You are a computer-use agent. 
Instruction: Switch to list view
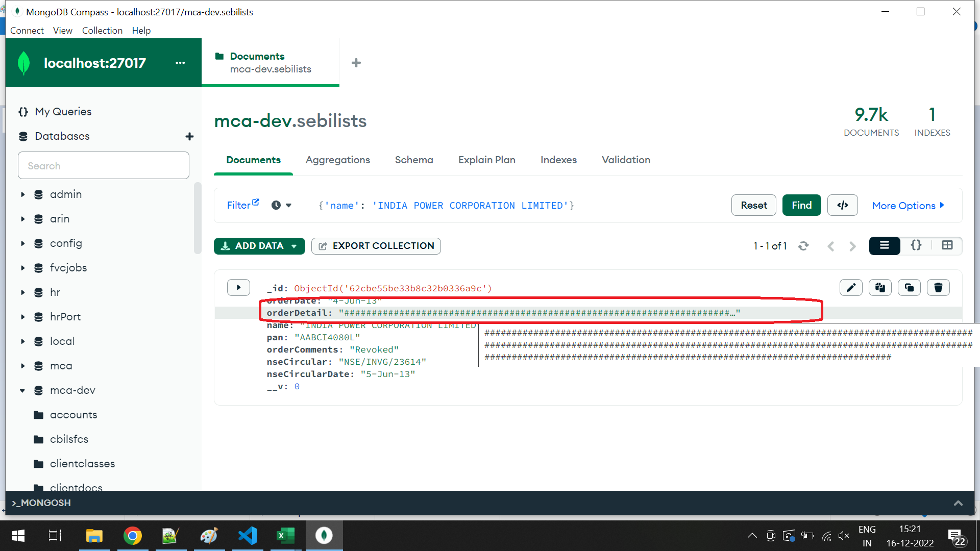coord(884,246)
